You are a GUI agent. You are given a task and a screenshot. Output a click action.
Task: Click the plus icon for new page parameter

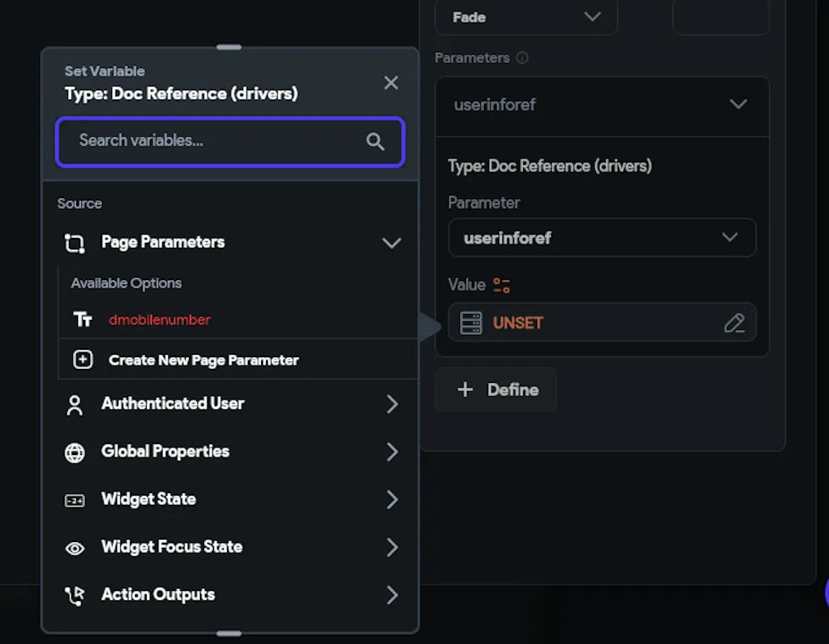click(x=82, y=360)
